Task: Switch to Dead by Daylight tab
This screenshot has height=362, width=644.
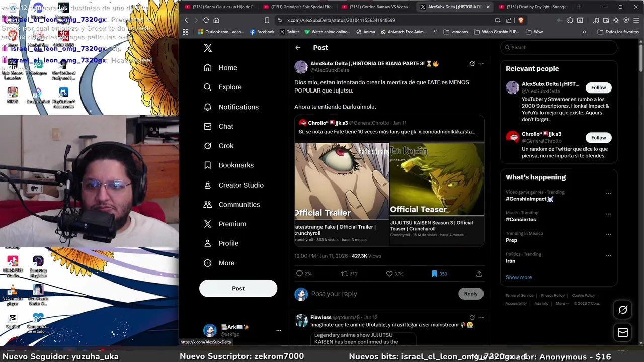Action: 534,7
